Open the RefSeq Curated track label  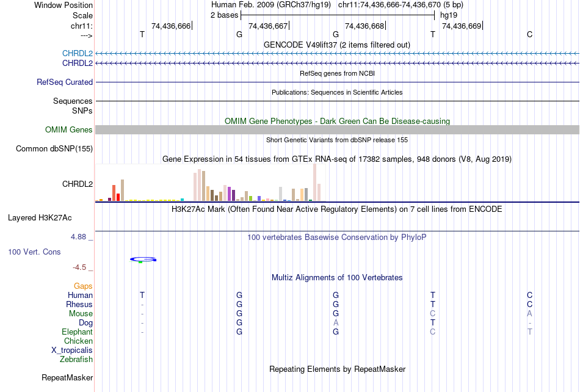(65, 82)
